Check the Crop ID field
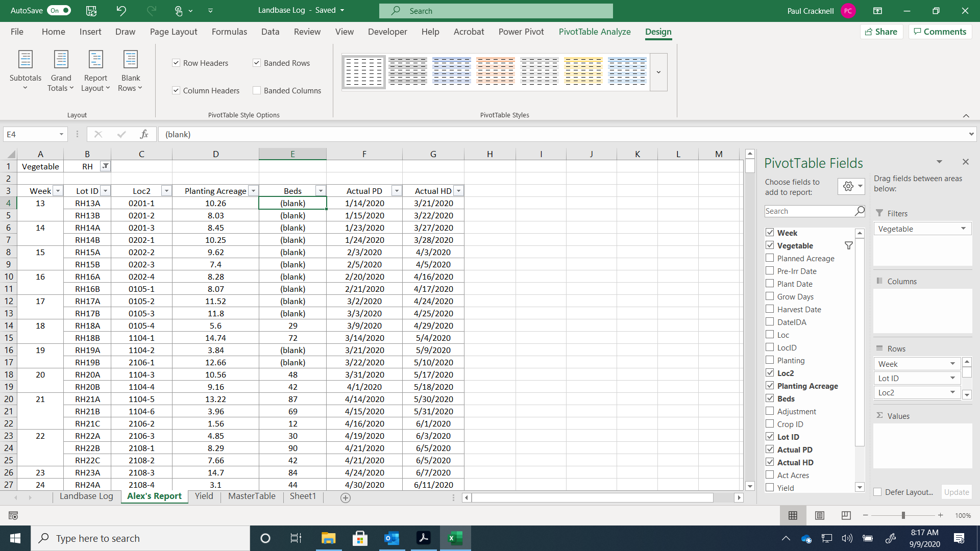Screen dimensions: 980x551 (770, 424)
